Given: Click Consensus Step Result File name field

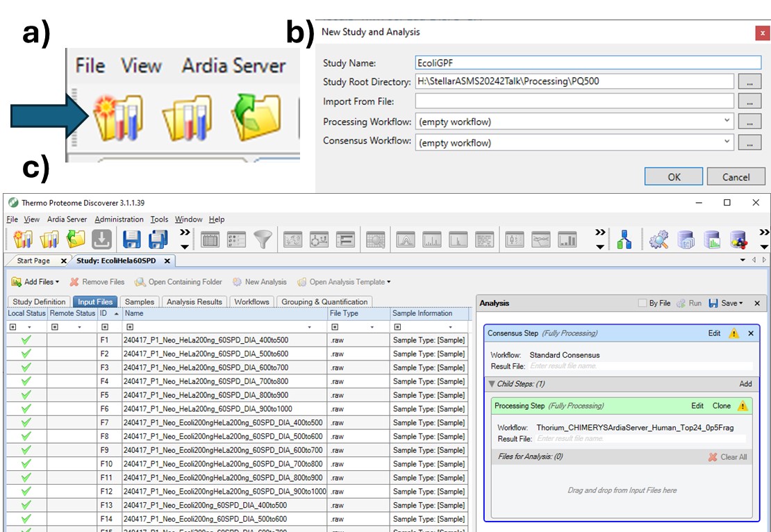Looking at the screenshot, I should 640,366.
